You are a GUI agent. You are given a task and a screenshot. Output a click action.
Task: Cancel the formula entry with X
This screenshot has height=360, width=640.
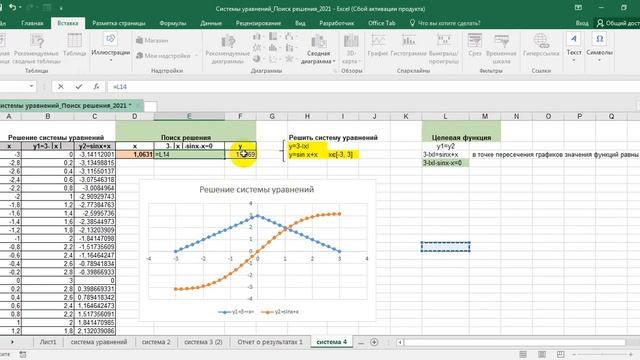[x=61, y=87]
